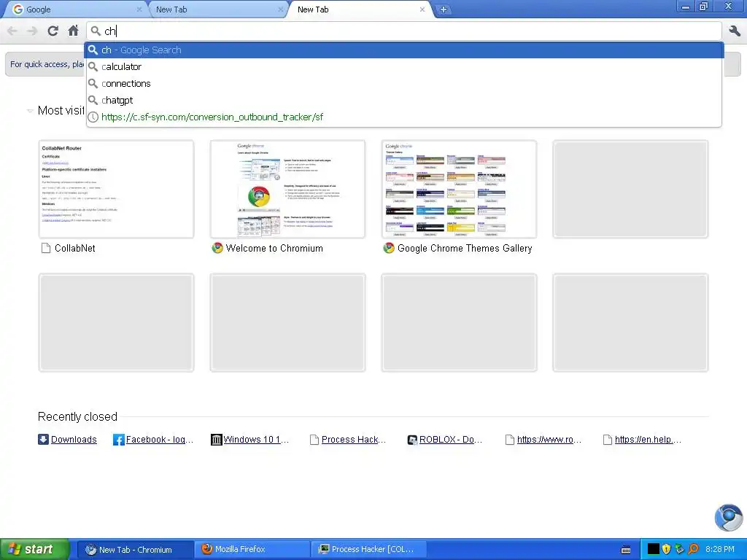
Task: Click the keyboard icon in taskbar
Action: point(626,550)
